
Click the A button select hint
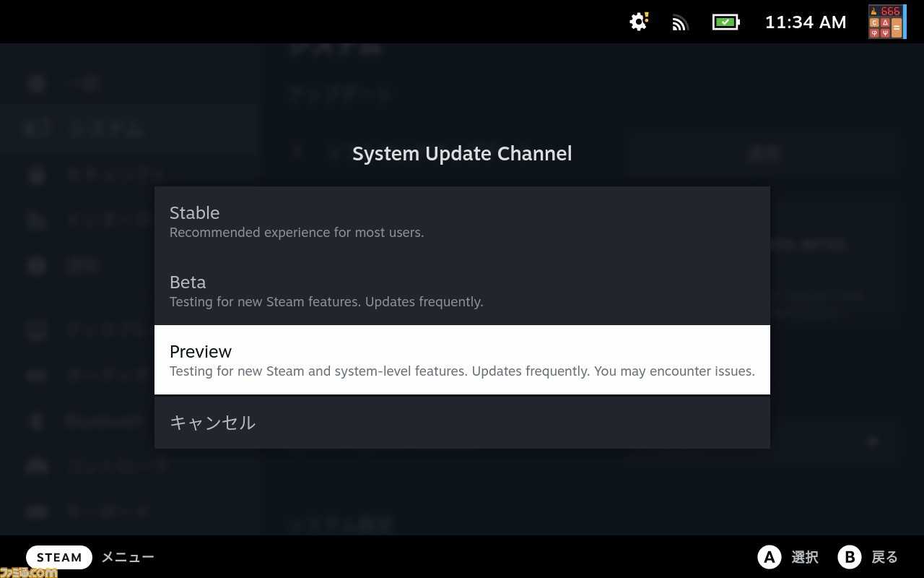770,557
